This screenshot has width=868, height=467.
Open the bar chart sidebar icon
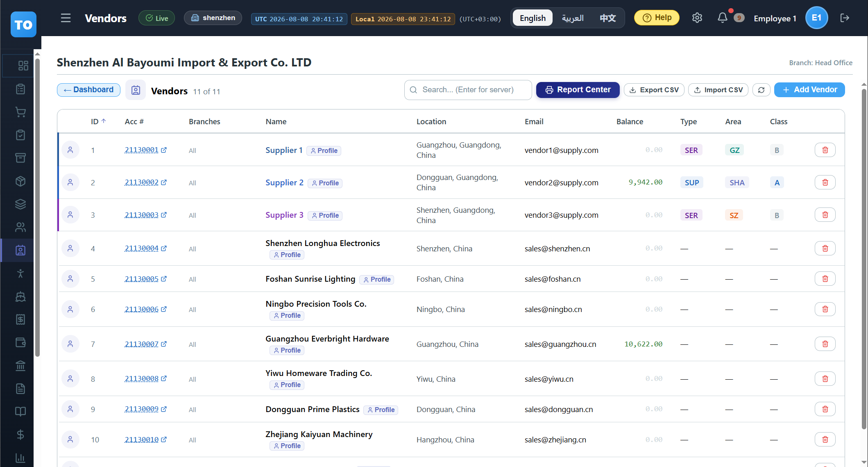tap(20, 458)
